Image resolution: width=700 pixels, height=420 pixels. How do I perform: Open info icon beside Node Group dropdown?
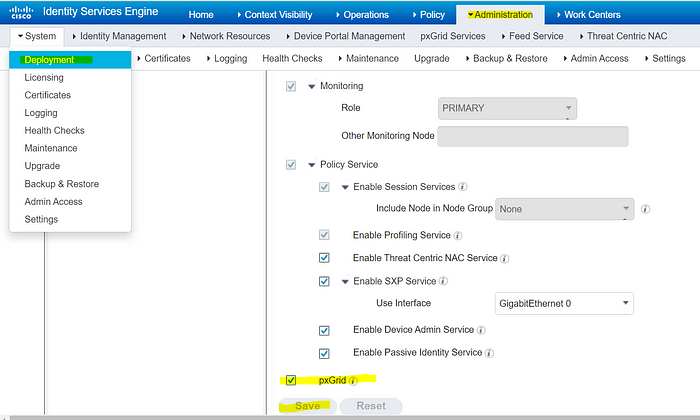tap(645, 209)
